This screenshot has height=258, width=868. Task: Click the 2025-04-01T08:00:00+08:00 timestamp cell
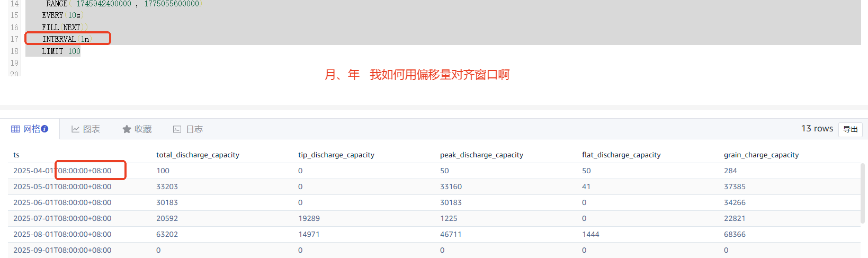point(62,171)
